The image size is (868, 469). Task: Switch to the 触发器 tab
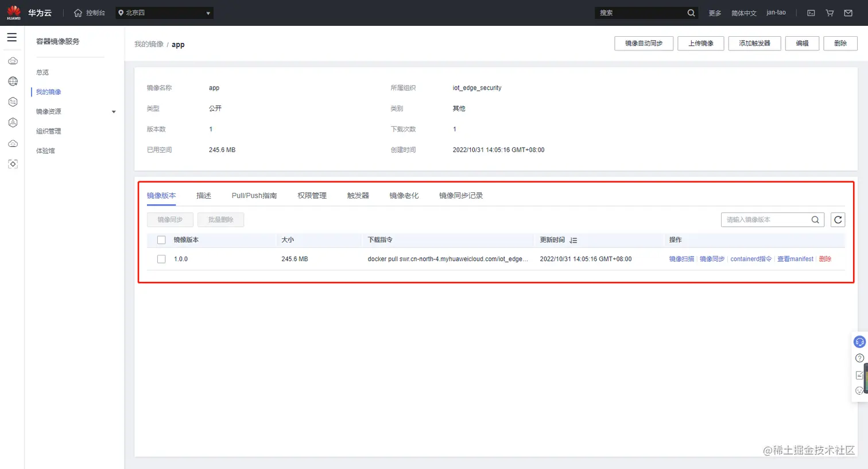coord(358,196)
